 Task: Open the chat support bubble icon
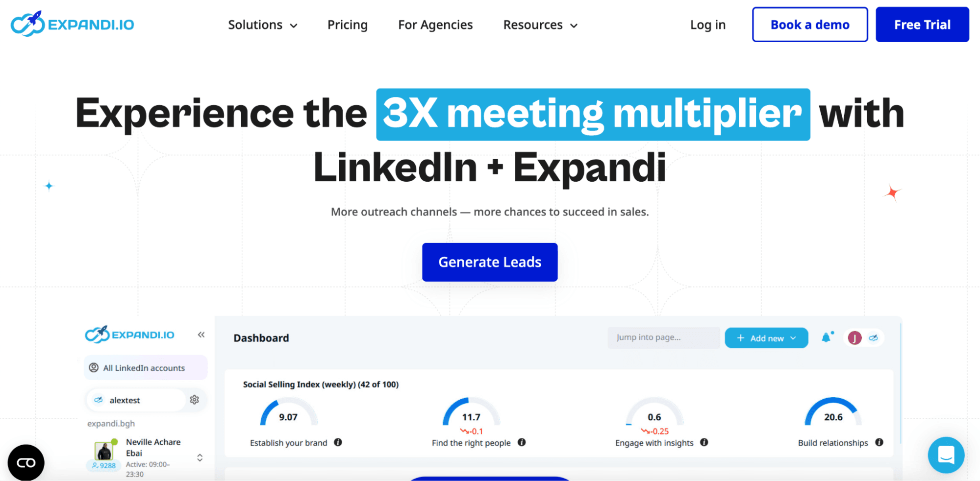946,455
